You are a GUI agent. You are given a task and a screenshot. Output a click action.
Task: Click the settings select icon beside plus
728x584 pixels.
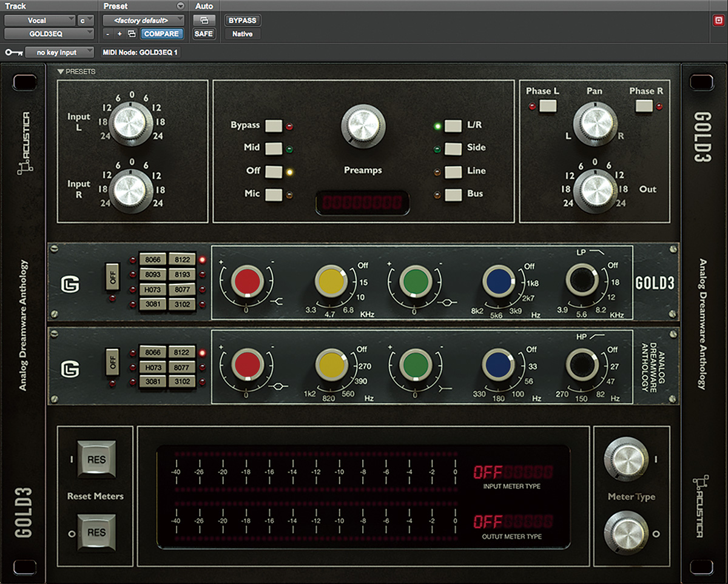coord(132,34)
